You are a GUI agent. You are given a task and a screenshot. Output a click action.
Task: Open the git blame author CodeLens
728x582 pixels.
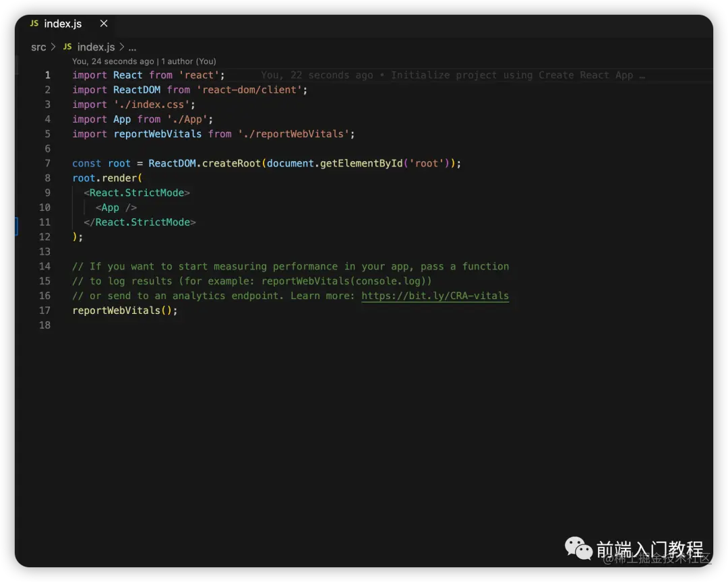[144, 61]
